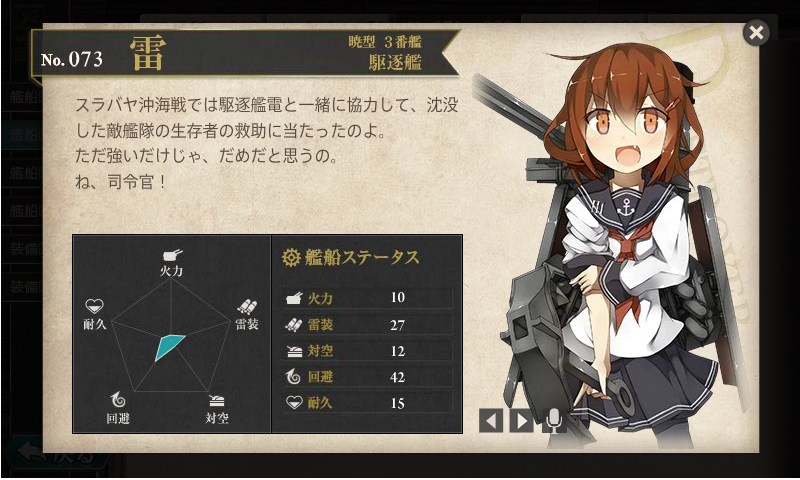Screen dimensions: 800x480
Task: Play the voice line via the microphone icon
Action: click(x=554, y=421)
